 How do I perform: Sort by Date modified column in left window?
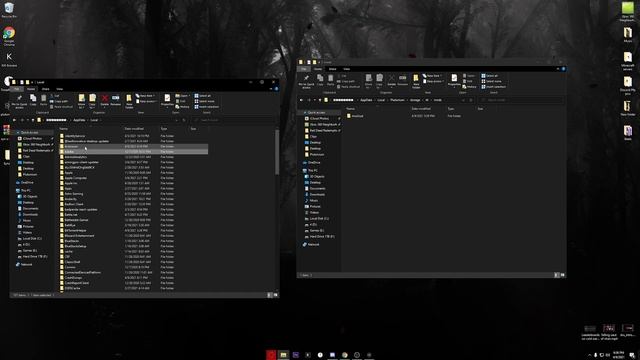[x=134, y=129]
